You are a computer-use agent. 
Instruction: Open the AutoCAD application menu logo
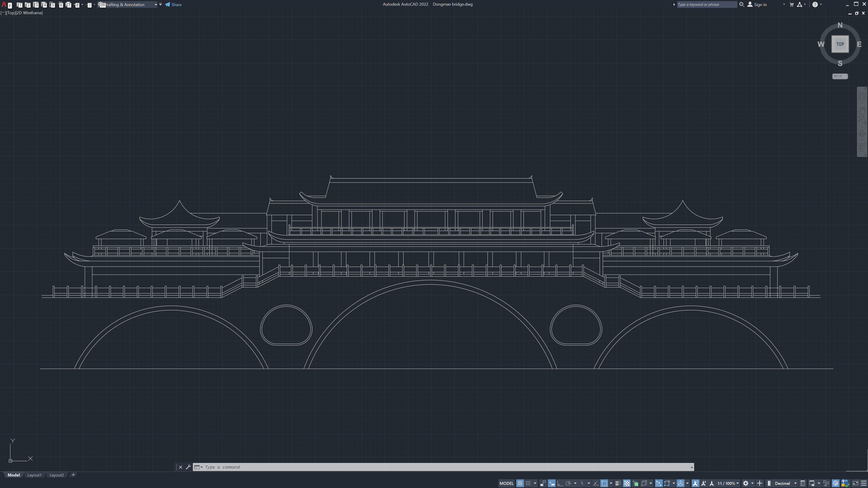point(4,4)
